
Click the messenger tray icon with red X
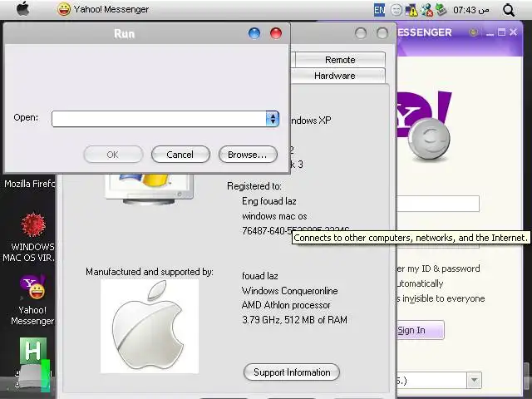426,10
